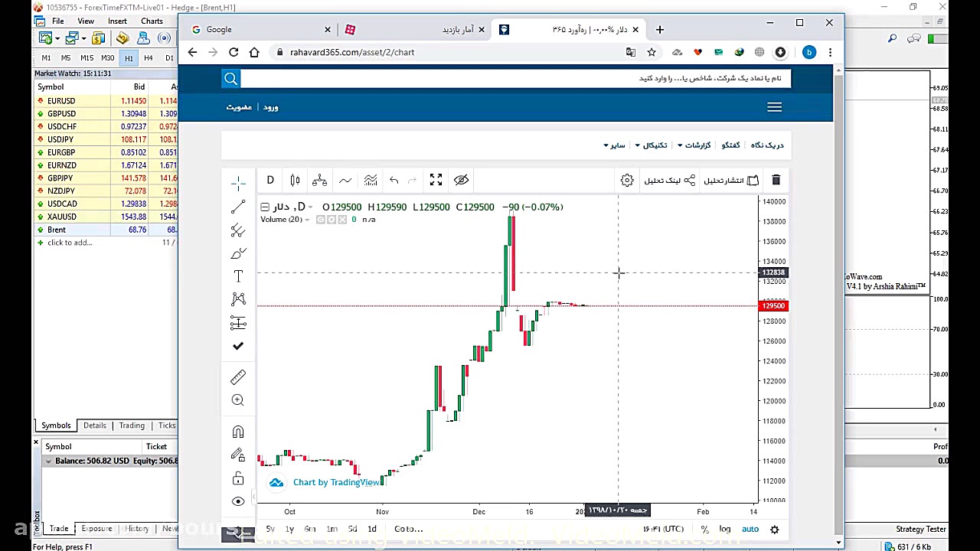Remove the Volume indicator
Image resolution: width=980 pixels, height=551 pixels.
pos(342,220)
